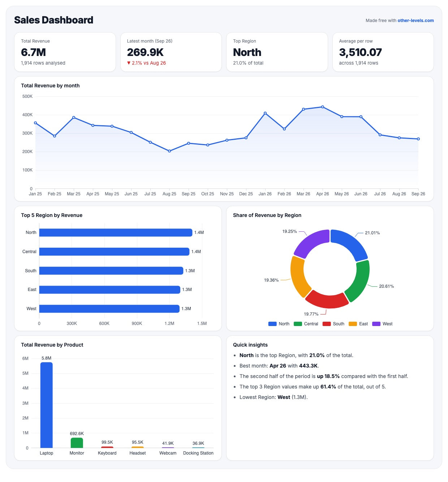The width and height of the screenshot is (448, 482).
Task: Select the Feb 26 data point on line chart
Action: pyautogui.click(x=284, y=129)
